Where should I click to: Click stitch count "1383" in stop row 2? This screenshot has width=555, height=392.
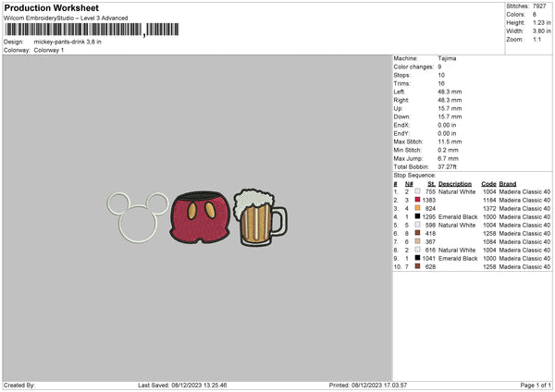pos(428,201)
